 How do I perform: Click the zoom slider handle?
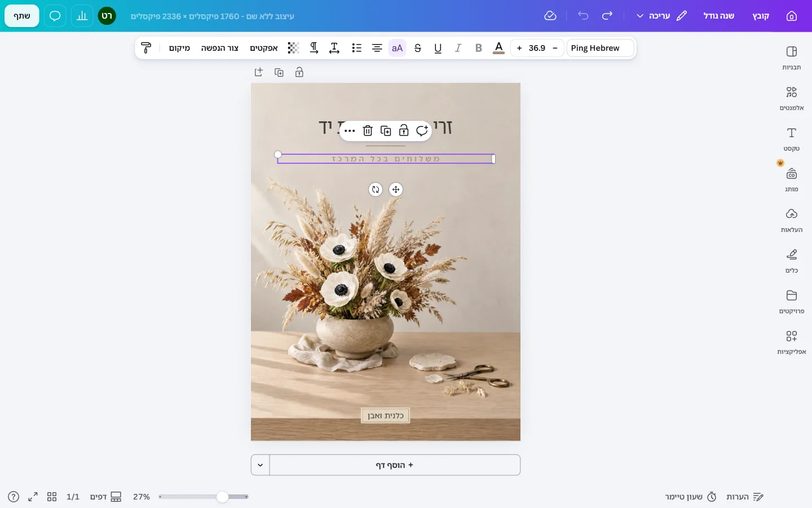[x=223, y=497]
